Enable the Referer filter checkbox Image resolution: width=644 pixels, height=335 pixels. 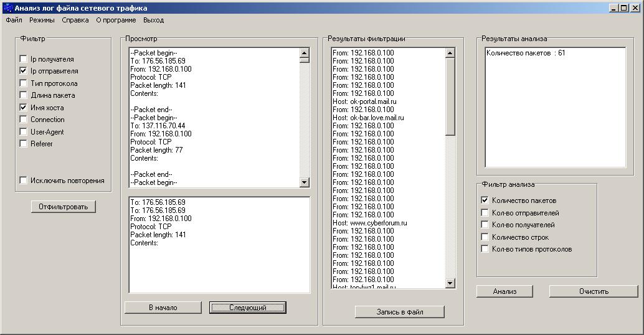pyautogui.click(x=24, y=143)
